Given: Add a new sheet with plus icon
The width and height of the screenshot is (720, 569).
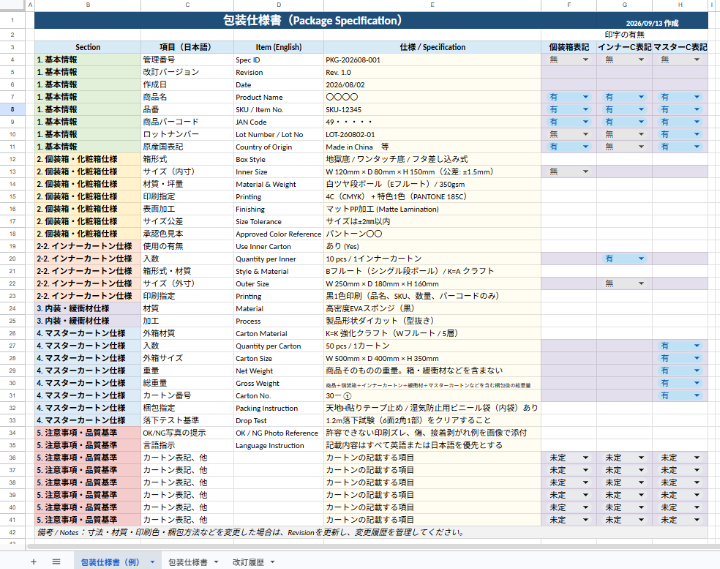Looking at the screenshot, I should 34,562.
